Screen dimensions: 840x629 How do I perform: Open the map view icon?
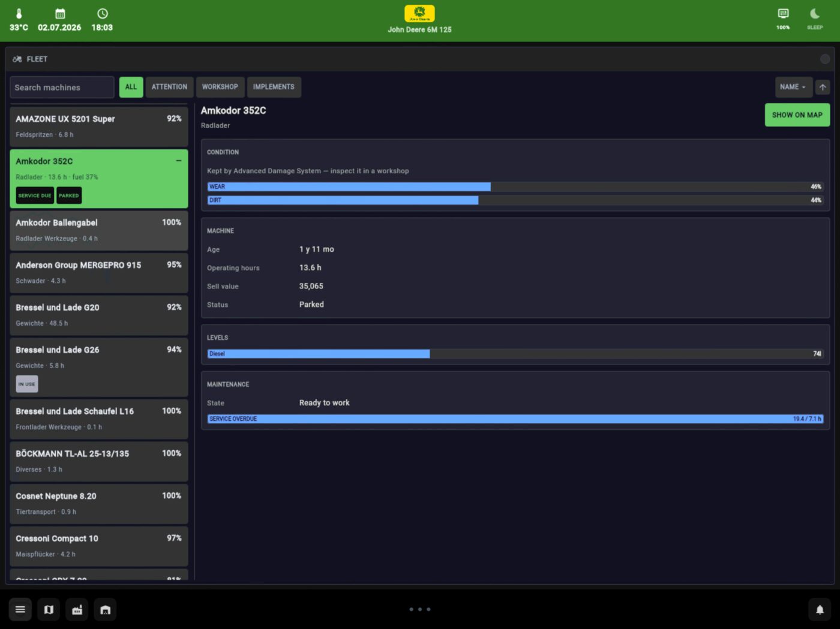pos(49,610)
